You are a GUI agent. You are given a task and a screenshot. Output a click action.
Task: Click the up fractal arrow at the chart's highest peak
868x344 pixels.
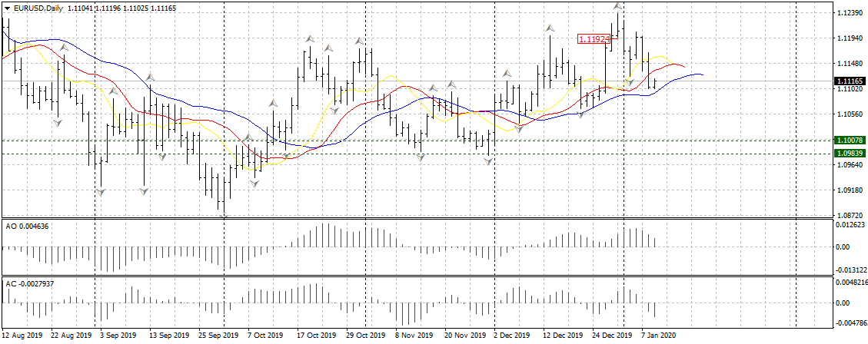pyautogui.click(x=617, y=6)
